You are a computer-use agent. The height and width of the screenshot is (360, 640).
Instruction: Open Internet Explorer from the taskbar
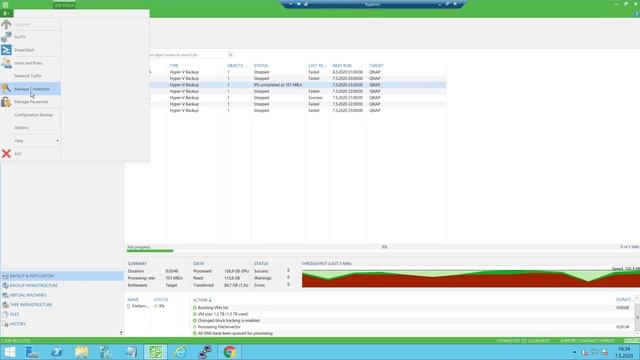(180, 352)
